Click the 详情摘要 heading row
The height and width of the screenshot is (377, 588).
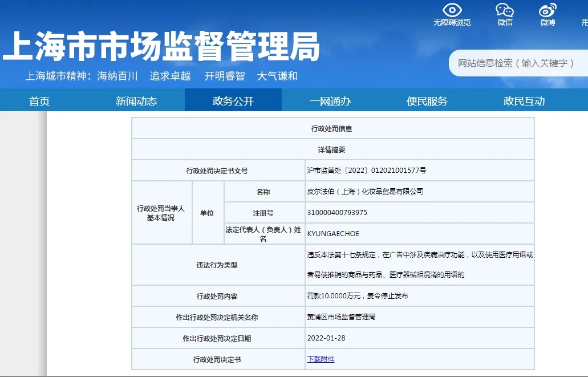pos(332,149)
